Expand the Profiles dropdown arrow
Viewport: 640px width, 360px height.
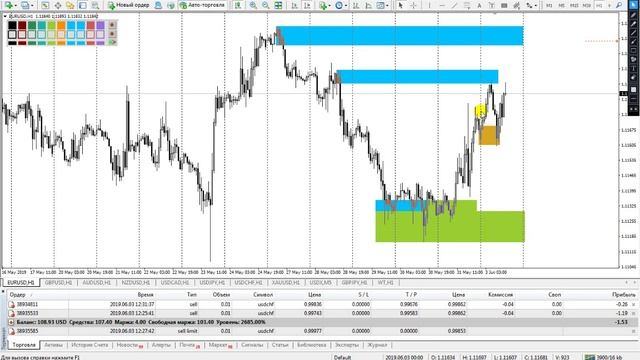[x=32, y=6]
